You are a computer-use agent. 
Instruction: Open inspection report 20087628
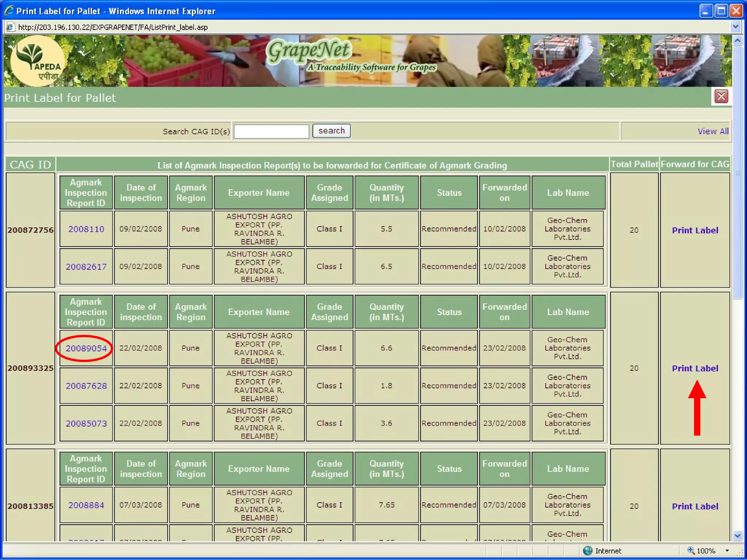86,386
